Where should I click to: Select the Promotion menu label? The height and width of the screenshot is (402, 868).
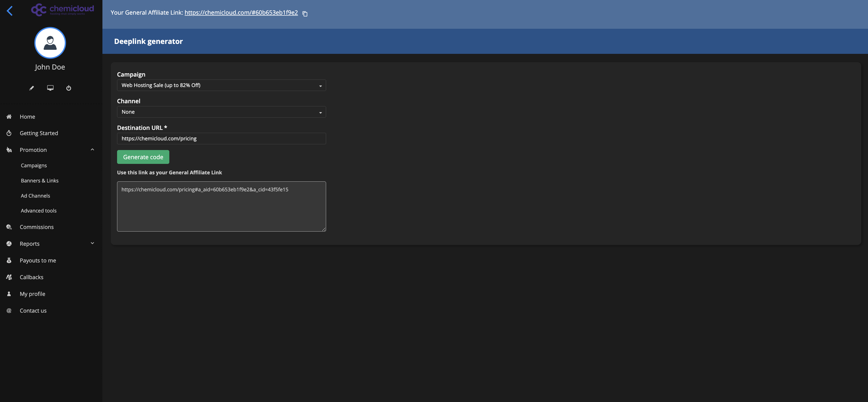click(33, 150)
